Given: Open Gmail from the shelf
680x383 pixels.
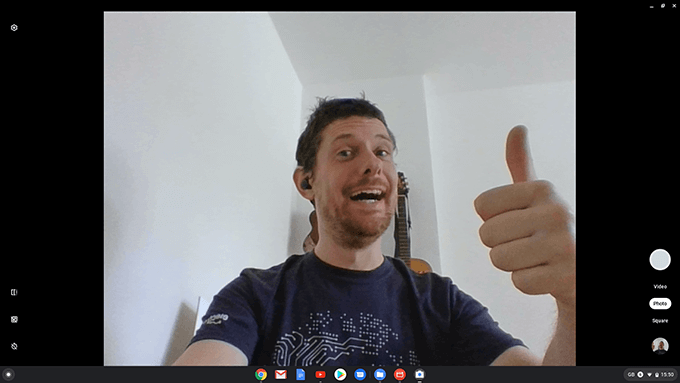Looking at the screenshot, I should coord(281,374).
